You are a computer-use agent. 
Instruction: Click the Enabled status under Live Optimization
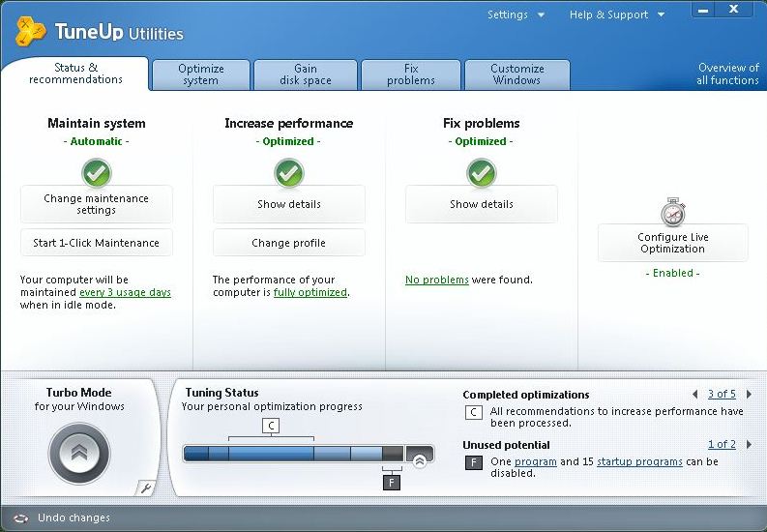[673, 274]
